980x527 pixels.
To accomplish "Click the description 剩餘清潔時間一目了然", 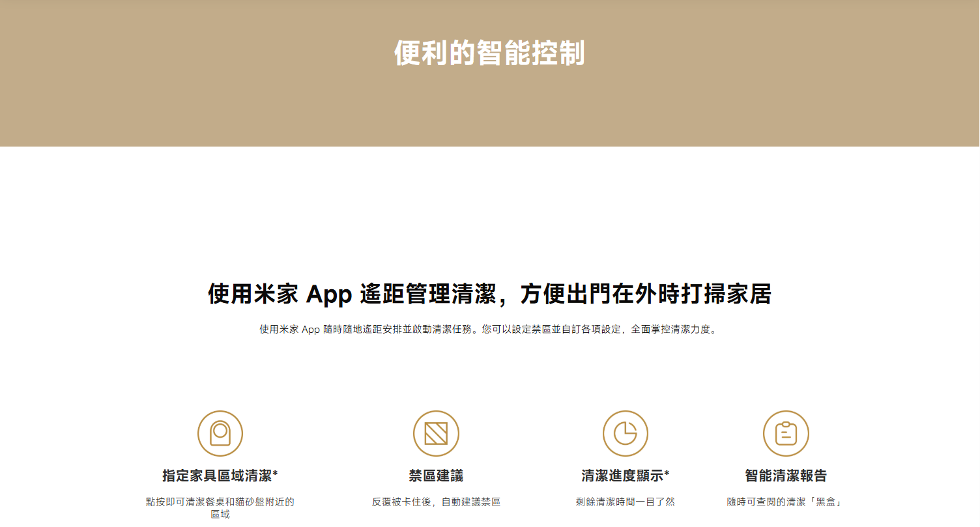I will pos(626,502).
